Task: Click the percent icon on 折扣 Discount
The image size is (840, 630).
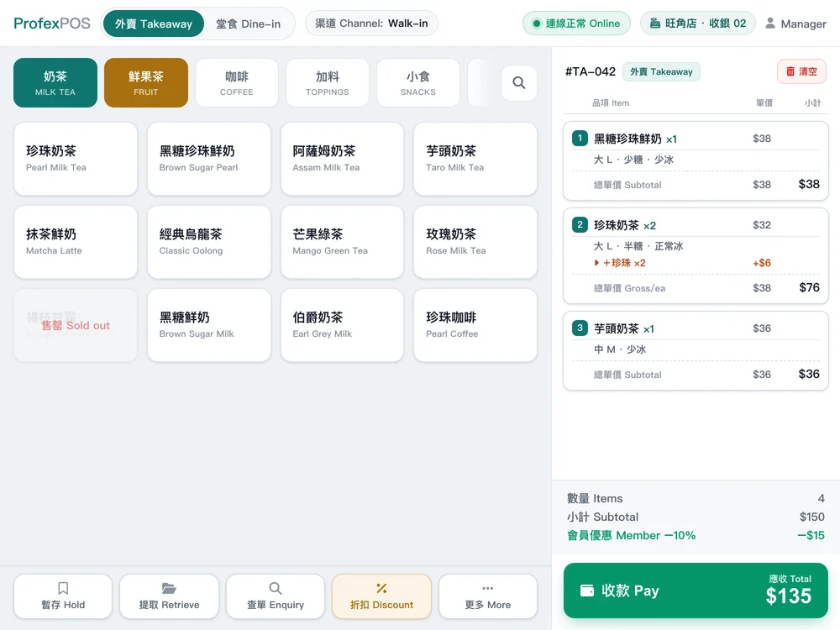Action: [x=381, y=588]
